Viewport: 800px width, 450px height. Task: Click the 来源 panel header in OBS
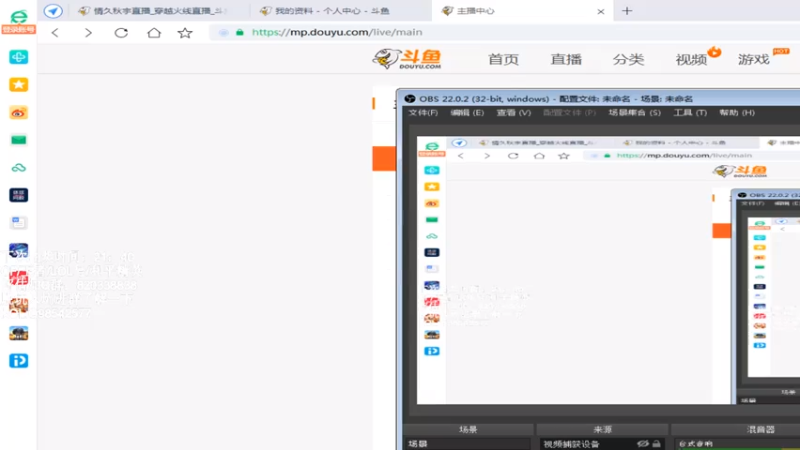coord(603,430)
